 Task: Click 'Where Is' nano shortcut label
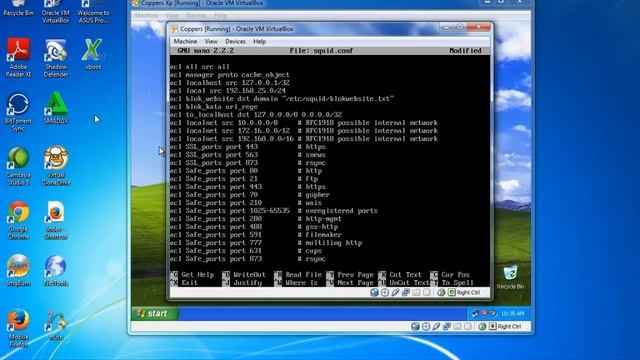[302, 282]
